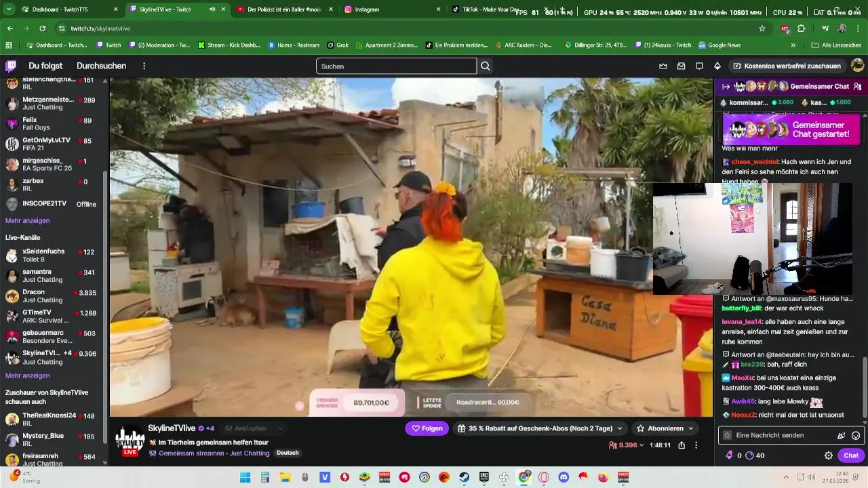Expand the viewer count 9.396 arrow
The width and height of the screenshot is (868, 488).
(x=642, y=445)
